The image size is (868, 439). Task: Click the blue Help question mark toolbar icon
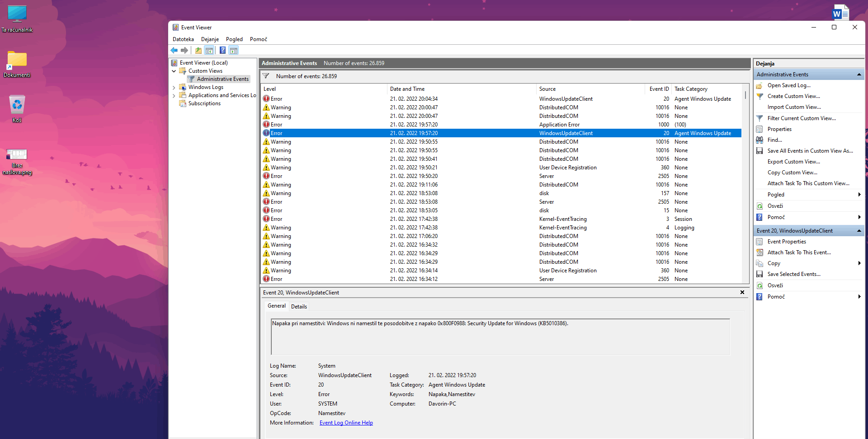[222, 50]
